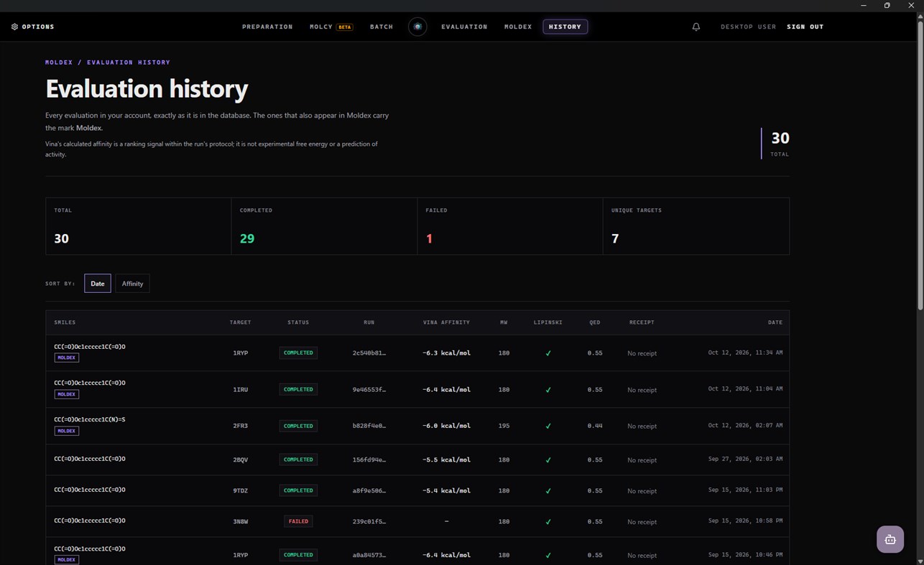Click the Moldex breadcrumb link
Viewport: 924px width, 565px height.
(x=59, y=62)
